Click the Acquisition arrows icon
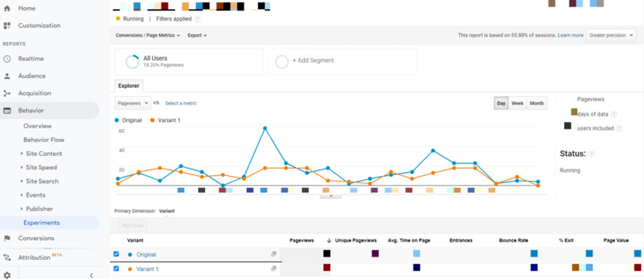 click(x=7, y=93)
